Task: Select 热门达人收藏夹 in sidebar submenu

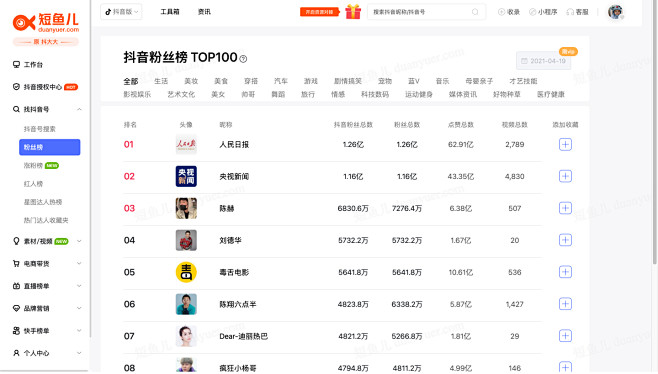Action: (x=46, y=220)
